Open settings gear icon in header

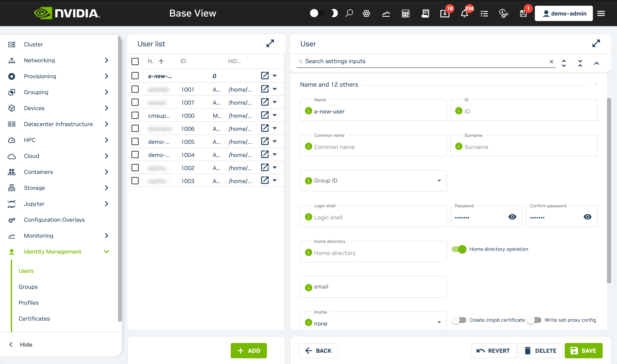(x=366, y=13)
